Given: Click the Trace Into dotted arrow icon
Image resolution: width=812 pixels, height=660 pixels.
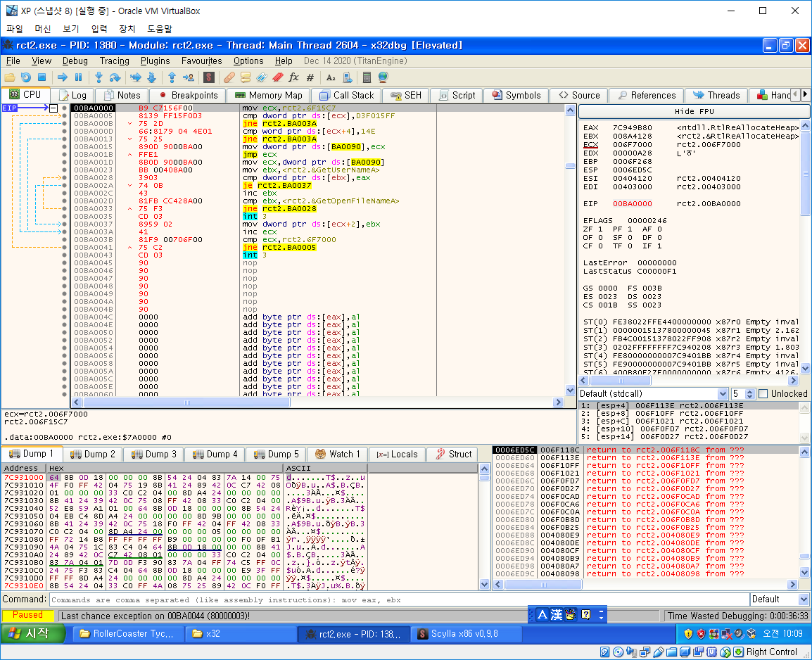Looking at the screenshot, I should [136, 77].
